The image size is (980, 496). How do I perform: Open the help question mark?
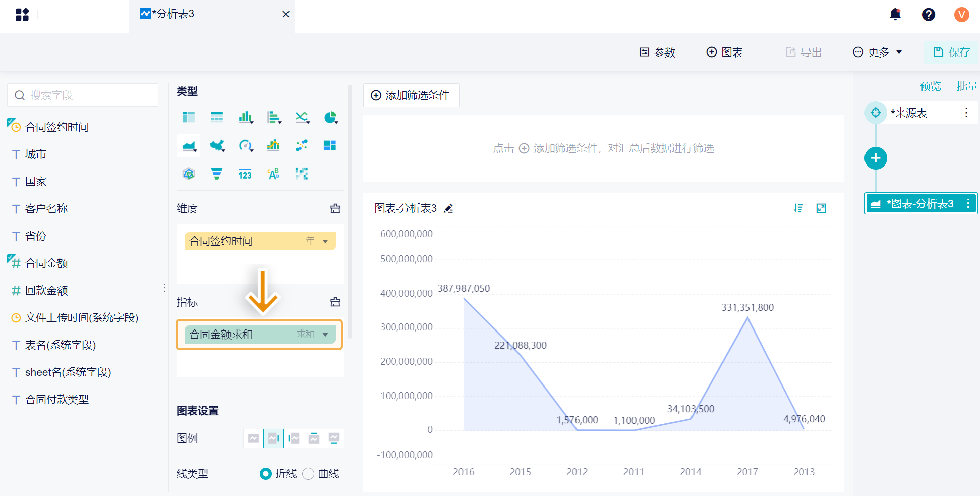929,14
